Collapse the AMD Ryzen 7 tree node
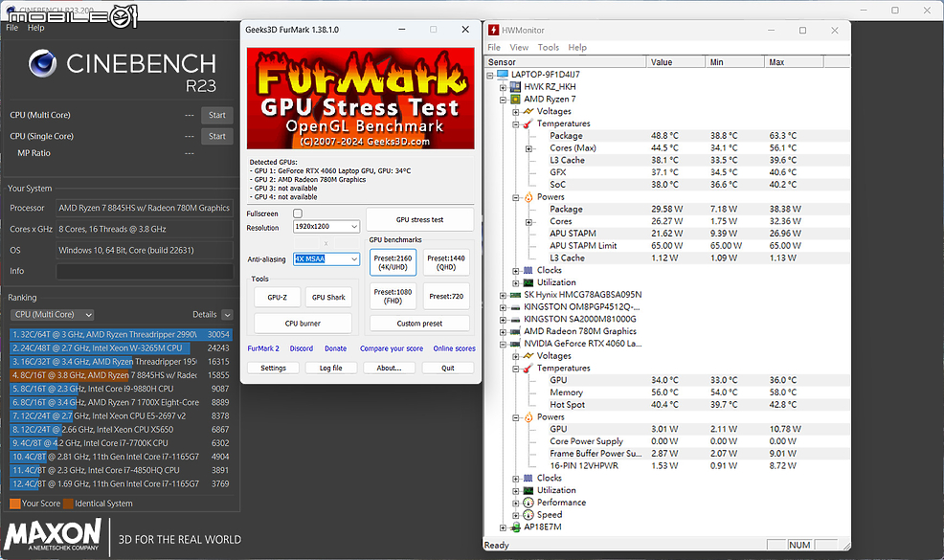Viewport: 944px width, 560px height. click(x=503, y=100)
